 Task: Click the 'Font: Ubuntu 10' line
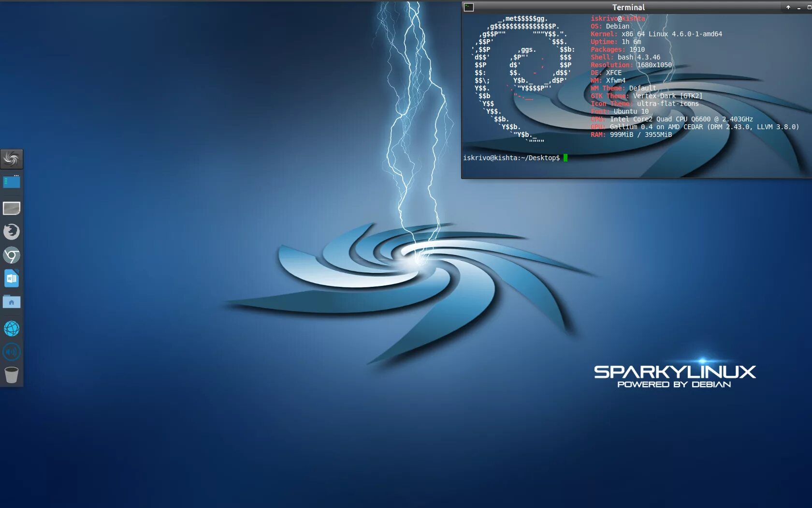click(x=620, y=111)
